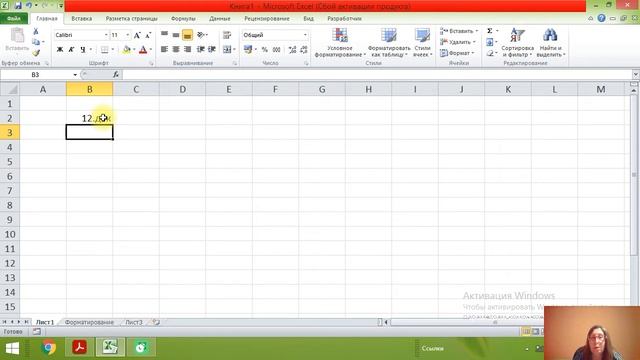640x360 pixels.
Task: Apply percent style format
Action: pyautogui.click(x=264, y=50)
